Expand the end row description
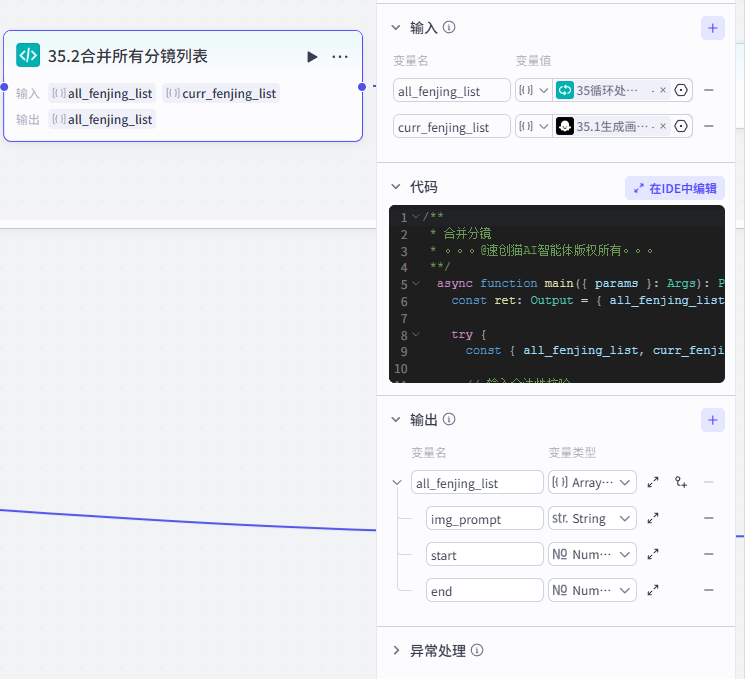The width and height of the screenshot is (747, 679). point(653,590)
